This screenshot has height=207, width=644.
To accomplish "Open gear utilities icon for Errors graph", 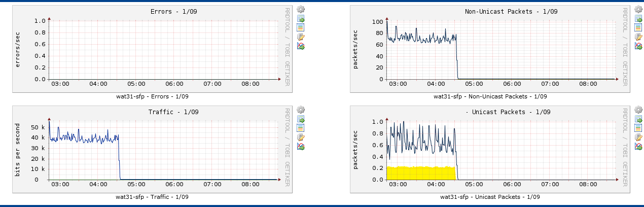I will pos(301,9).
